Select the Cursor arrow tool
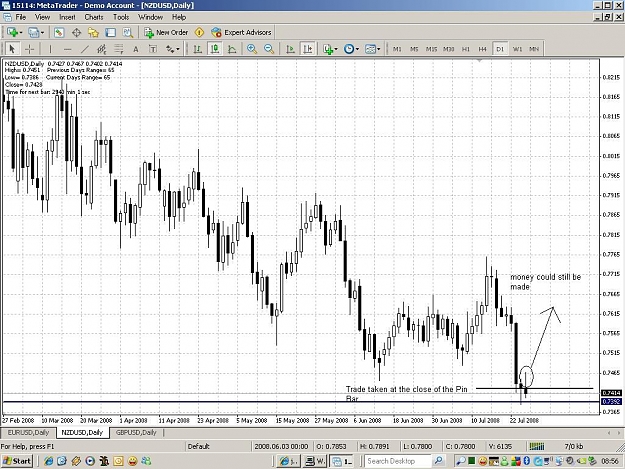Image resolution: width=625 pixels, height=469 pixels. point(12,49)
